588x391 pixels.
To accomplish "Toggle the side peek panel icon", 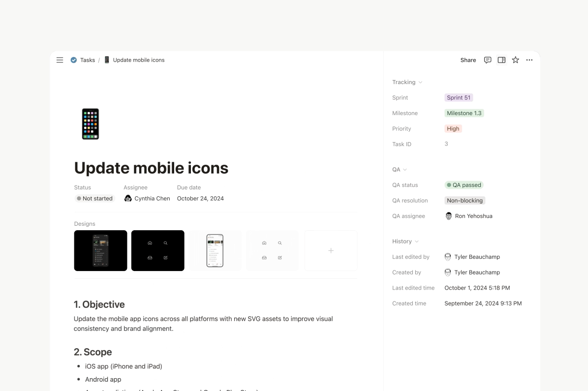I will [501, 60].
